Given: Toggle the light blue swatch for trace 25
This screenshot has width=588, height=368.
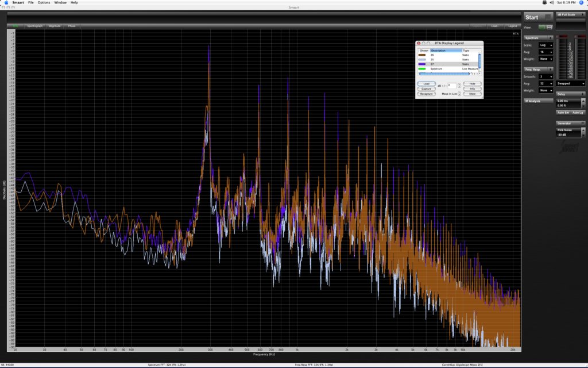Looking at the screenshot, I should click(422, 59).
